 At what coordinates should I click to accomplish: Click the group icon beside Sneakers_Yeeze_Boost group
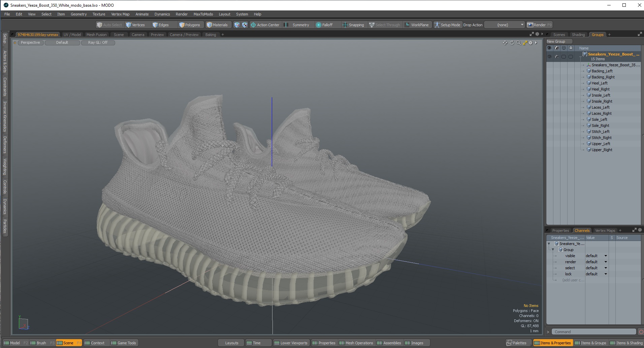[x=585, y=54]
